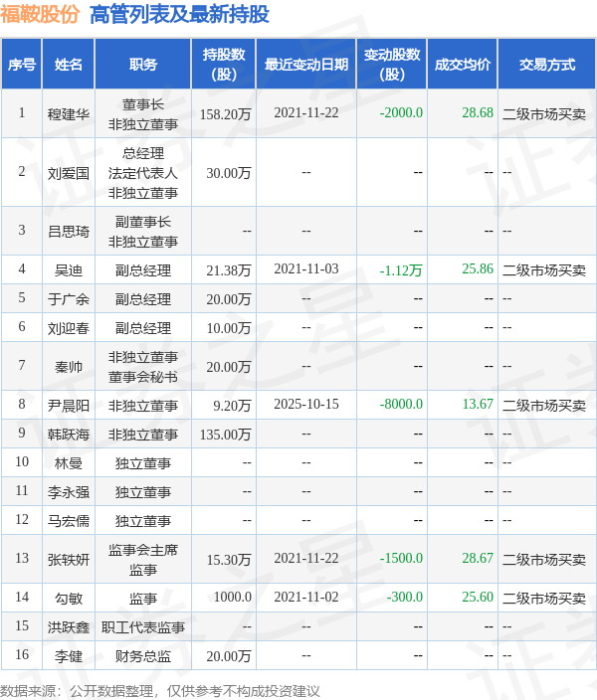Select the name 林曼
Viewport: 597px width, 700px height.
[69, 463]
